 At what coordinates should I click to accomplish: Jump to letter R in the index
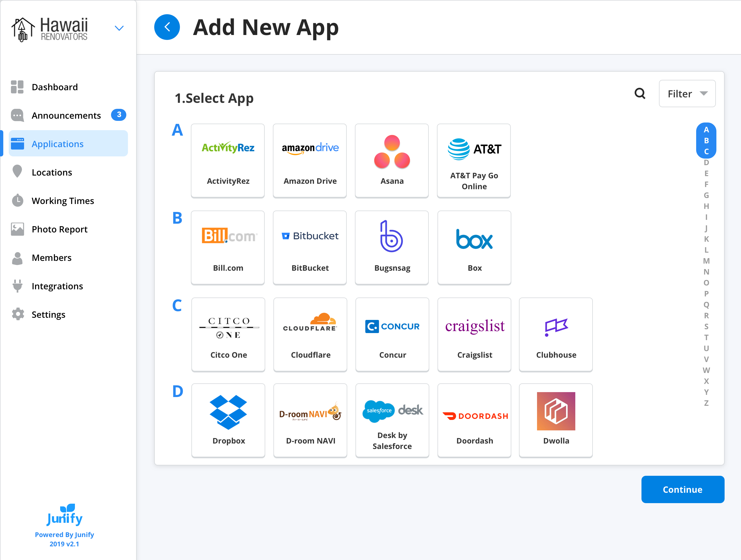(706, 316)
